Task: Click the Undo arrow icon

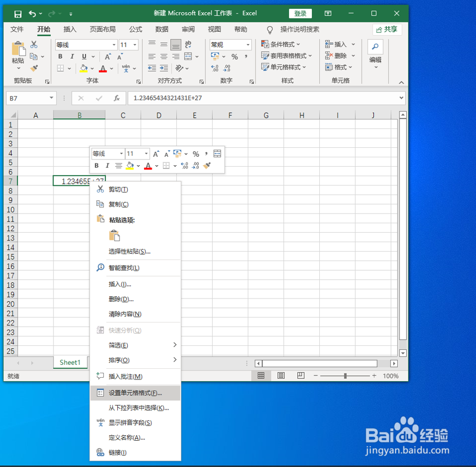Action: [x=32, y=13]
